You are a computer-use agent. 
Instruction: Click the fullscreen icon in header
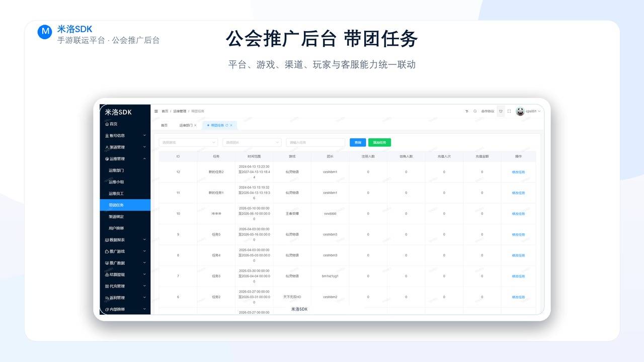tap(509, 111)
